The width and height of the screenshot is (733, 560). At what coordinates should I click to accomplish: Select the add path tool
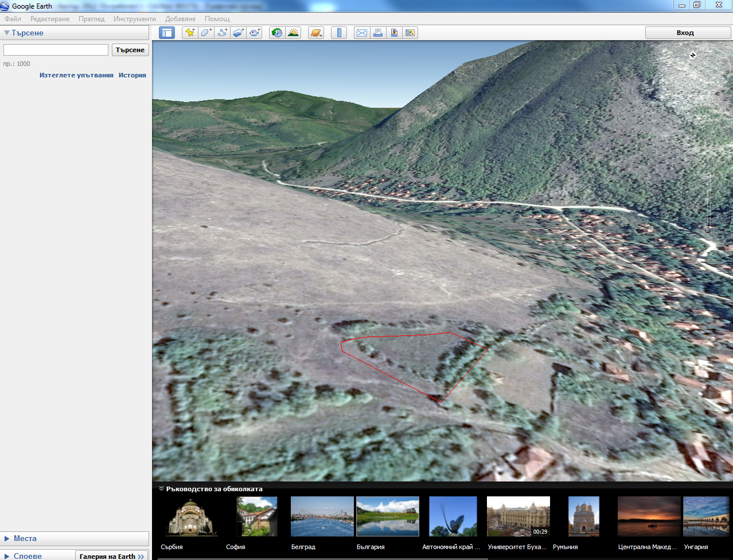click(222, 33)
